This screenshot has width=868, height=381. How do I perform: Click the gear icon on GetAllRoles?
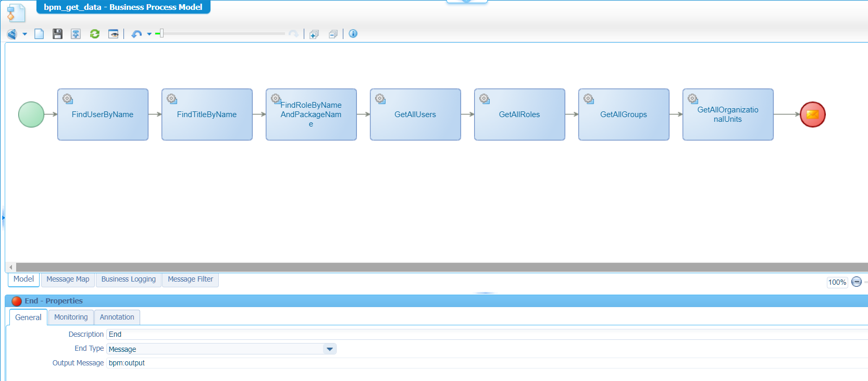485,99
